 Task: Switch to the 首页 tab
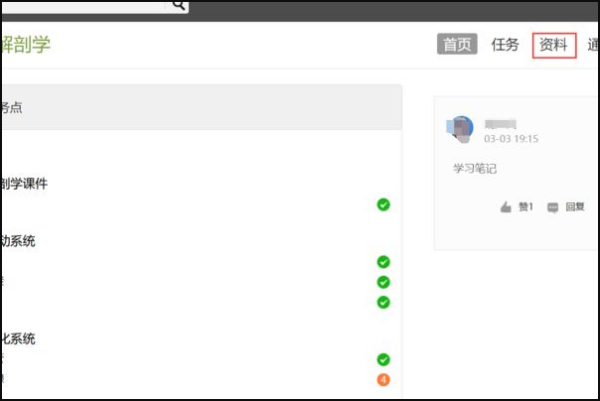point(457,44)
